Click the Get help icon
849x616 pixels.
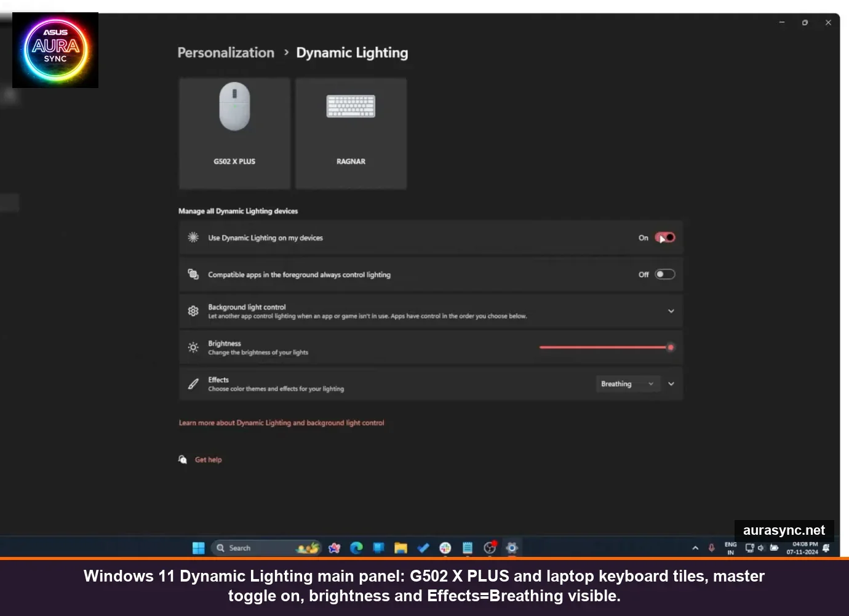tap(183, 459)
